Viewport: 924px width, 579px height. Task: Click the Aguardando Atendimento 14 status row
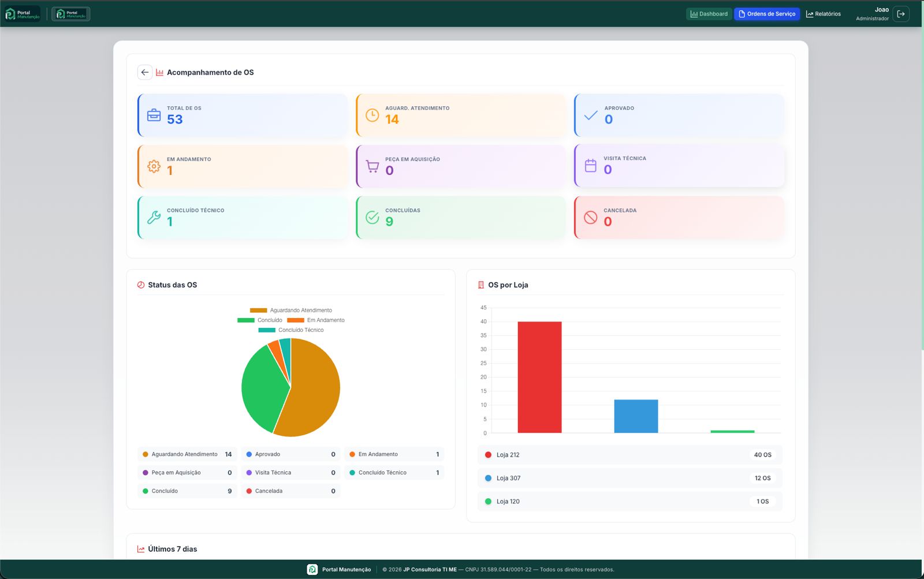coord(187,454)
